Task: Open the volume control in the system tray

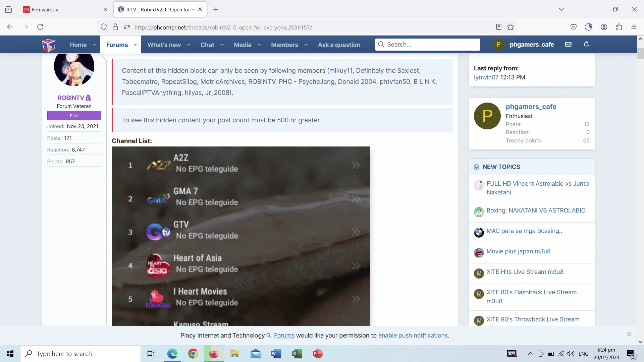Action: (571, 354)
